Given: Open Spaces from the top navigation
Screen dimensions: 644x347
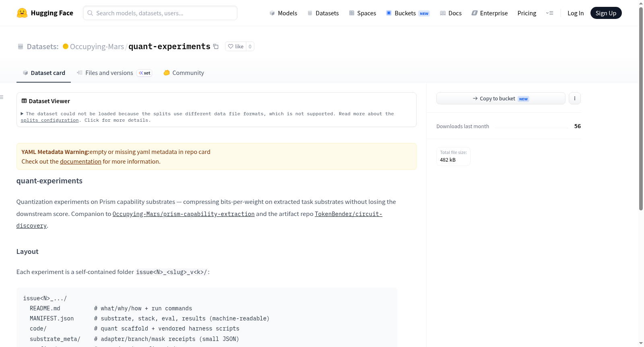Looking at the screenshot, I should pos(362,13).
